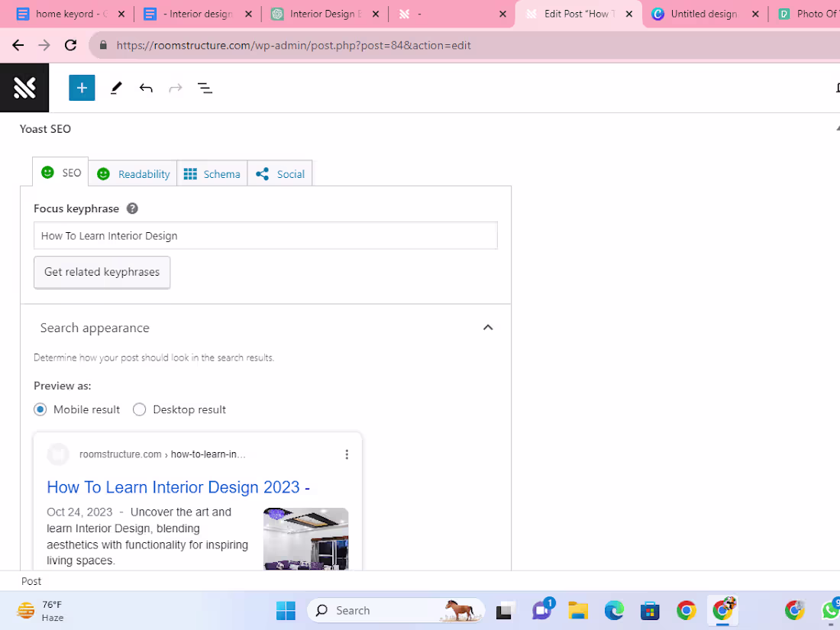Open the block inserter
This screenshot has height=630, width=840.
(82, 88)
